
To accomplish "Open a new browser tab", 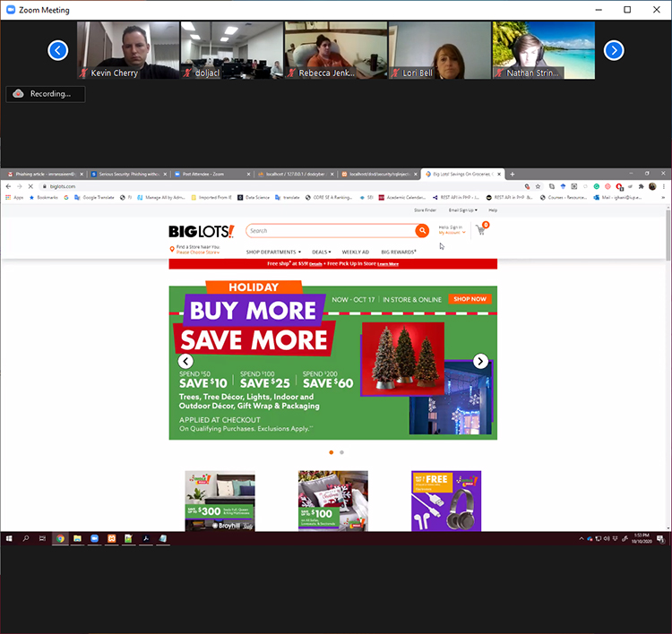I will (x=513, y=174).
